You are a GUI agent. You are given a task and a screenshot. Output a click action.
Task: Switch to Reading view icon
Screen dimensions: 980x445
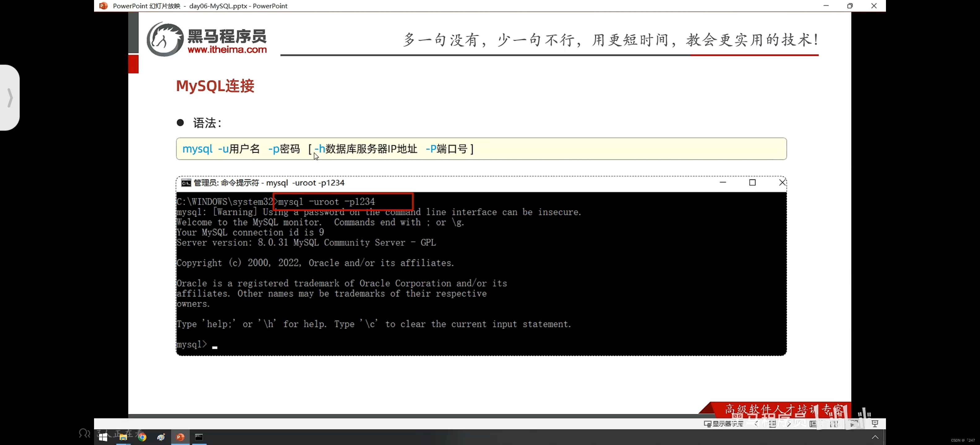[x=854, y=424]
